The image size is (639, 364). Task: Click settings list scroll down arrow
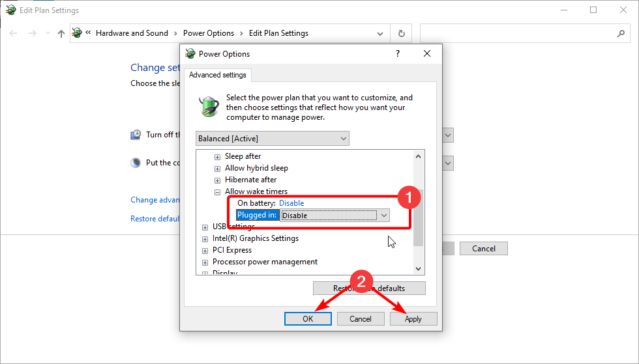coord(418,269)
